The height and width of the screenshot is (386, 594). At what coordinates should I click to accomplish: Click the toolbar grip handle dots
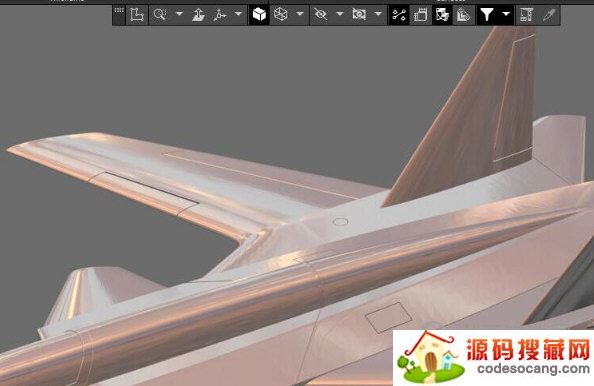click(119, 10)
